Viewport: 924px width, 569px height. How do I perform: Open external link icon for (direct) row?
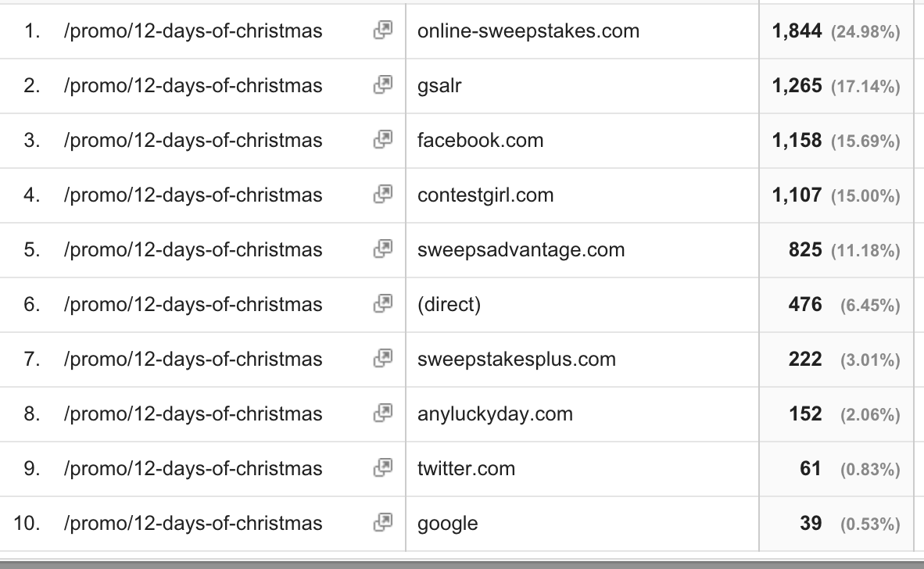382,304
